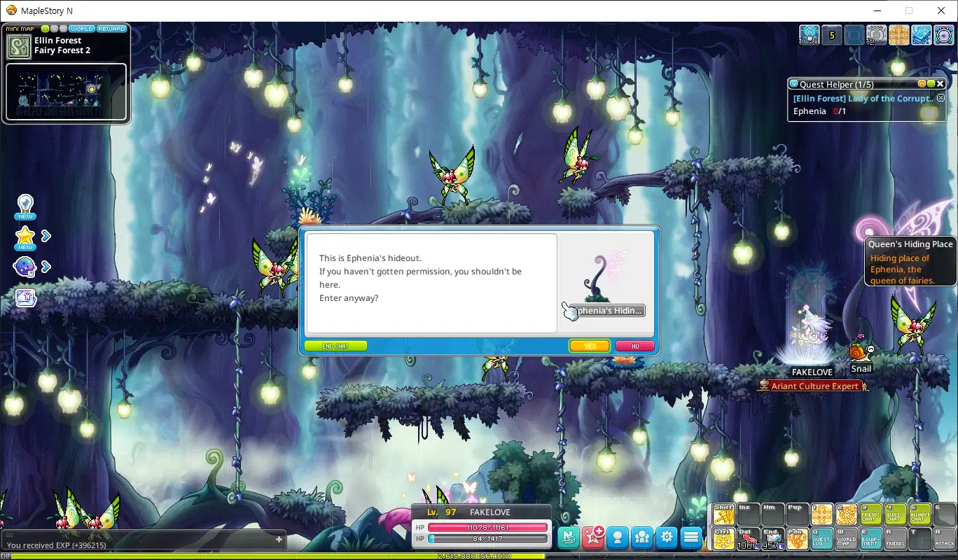Confirm entry with the YES button

(x=590, y=346)
